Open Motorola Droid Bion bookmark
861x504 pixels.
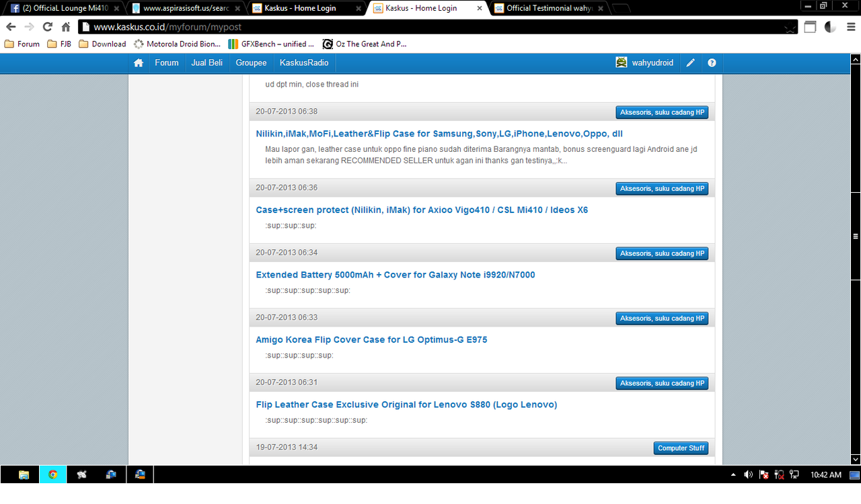point(177,44)
